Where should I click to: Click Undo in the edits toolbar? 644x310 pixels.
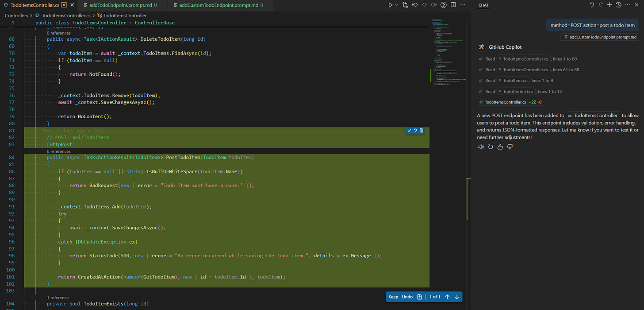point(407,297)
